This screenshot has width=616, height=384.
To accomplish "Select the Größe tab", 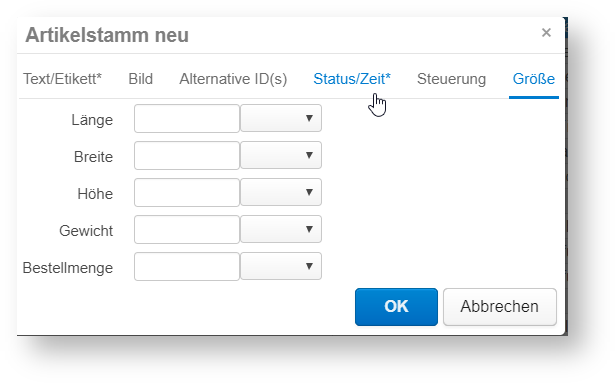I will 534,79.
